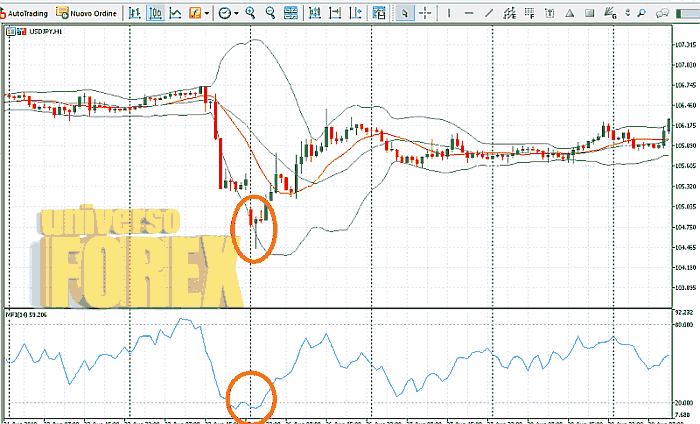The image size is (700, 424).
Task: Select the arrow cursor tool
Action: (x=405, y=13)
